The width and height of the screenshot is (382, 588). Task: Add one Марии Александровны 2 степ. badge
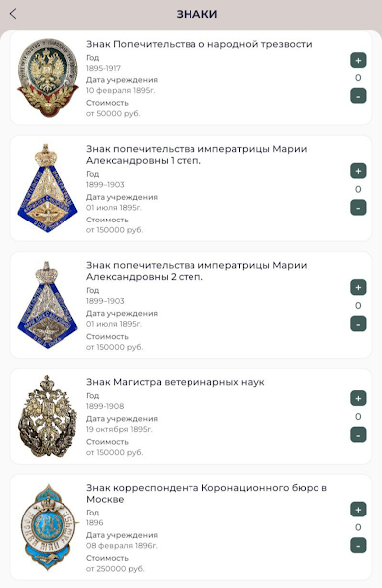coord(358,288)
